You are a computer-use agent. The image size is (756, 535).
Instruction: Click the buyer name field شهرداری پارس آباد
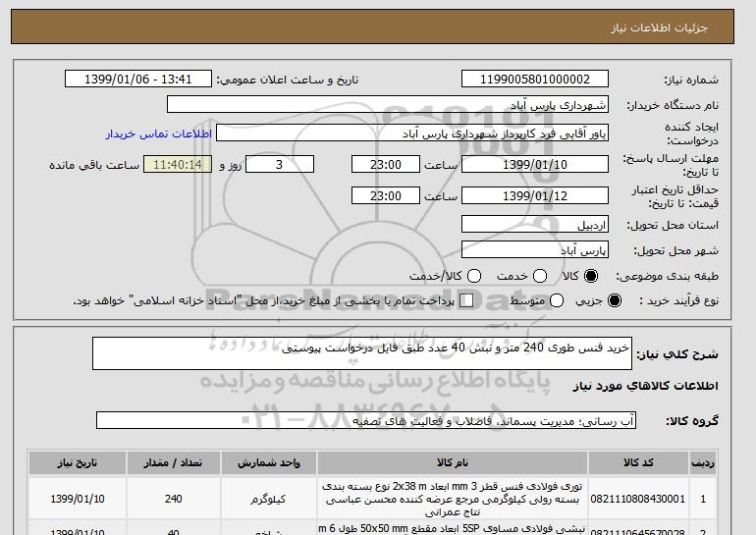point(388,105)
